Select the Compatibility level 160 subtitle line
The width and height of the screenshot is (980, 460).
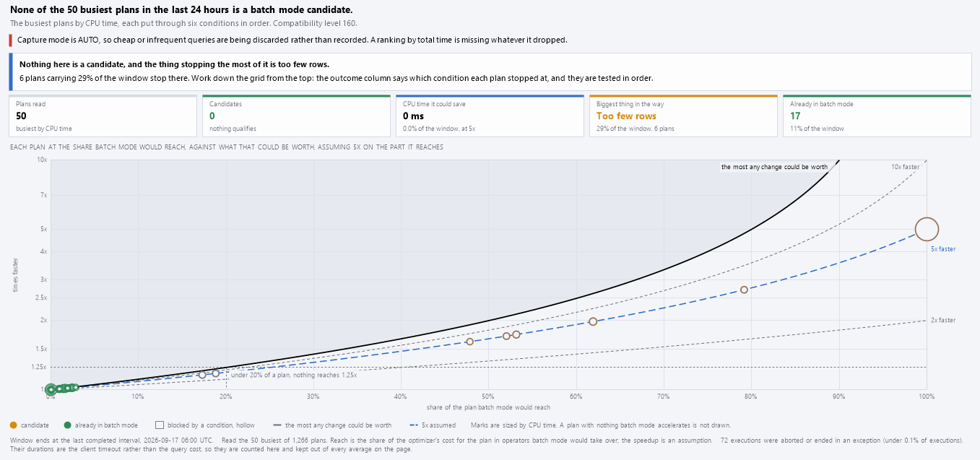coord(183,23)
